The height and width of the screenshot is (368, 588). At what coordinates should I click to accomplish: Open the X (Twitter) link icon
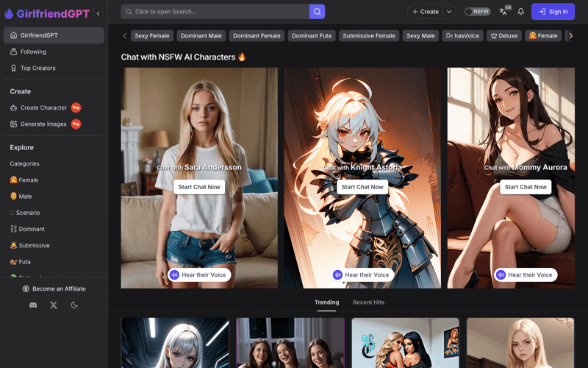54,305
